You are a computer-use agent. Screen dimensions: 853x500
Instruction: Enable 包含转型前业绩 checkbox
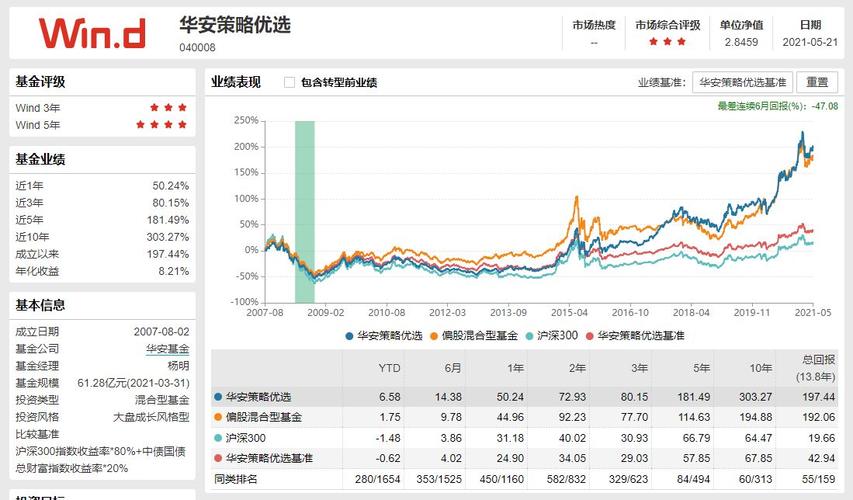click(289, 82)
